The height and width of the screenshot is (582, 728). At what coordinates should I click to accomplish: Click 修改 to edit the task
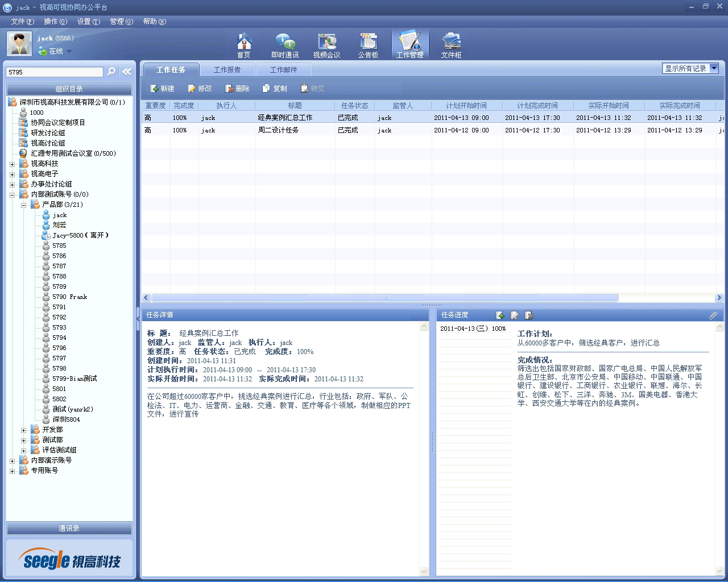(x=200, y=89)
